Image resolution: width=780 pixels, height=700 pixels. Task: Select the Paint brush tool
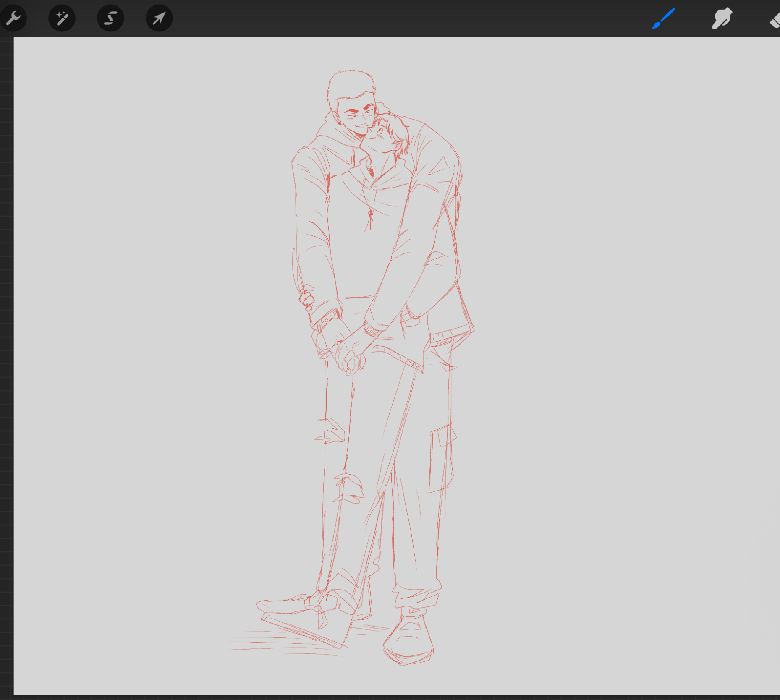pyautogui.click(x=663, y=18)
